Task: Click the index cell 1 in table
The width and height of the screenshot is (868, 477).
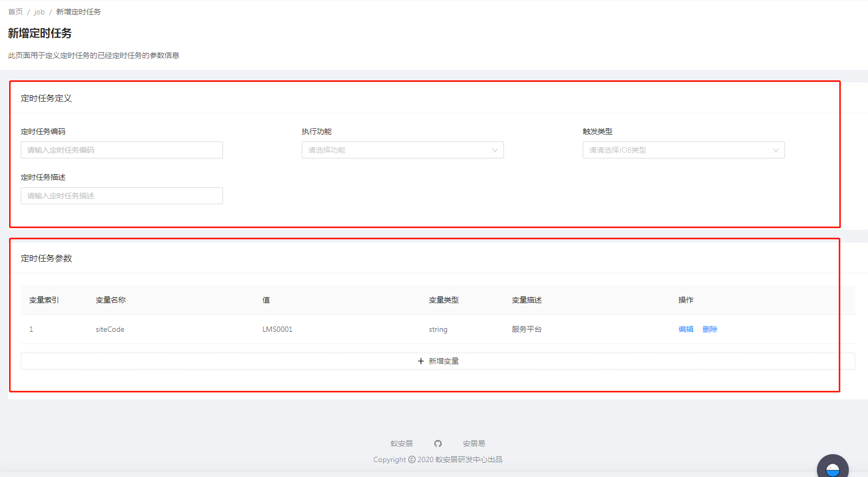Action: click(31, 329)
